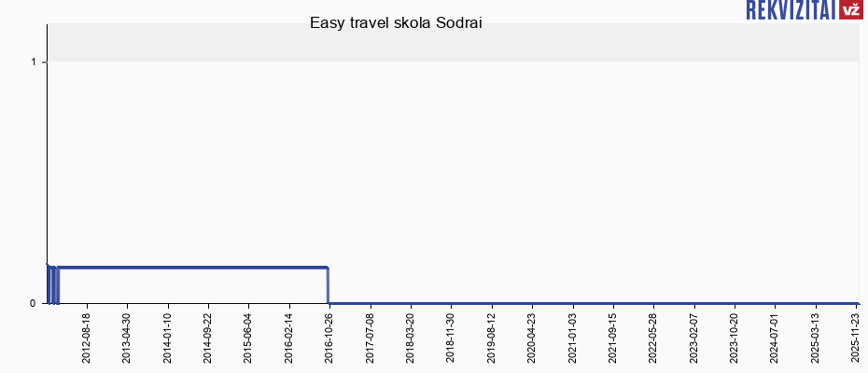Click the 2025-11-23 date label

[x=857, y=338]
